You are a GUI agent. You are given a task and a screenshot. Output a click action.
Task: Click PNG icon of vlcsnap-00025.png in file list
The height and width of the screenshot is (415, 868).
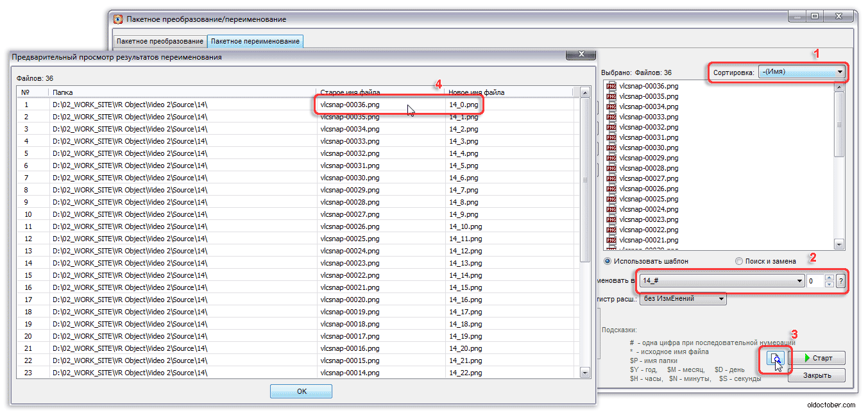click(x=611, y=199)
